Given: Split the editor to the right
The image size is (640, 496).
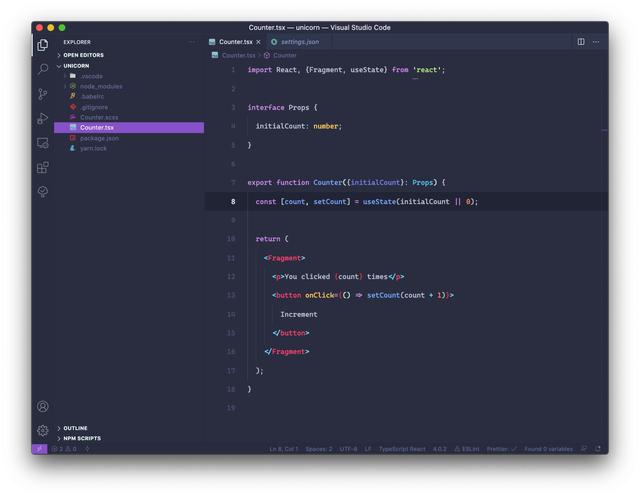Looking at the screenshot, I should click(581, 42).
